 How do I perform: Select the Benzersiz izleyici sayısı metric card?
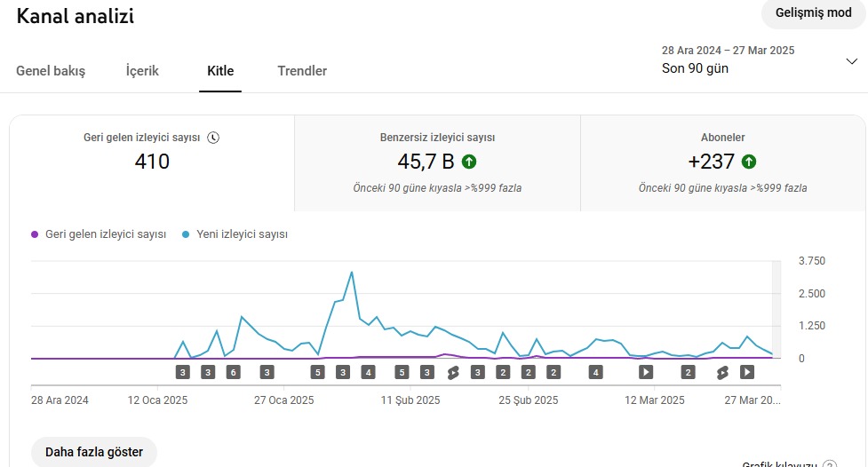(437, 163)
